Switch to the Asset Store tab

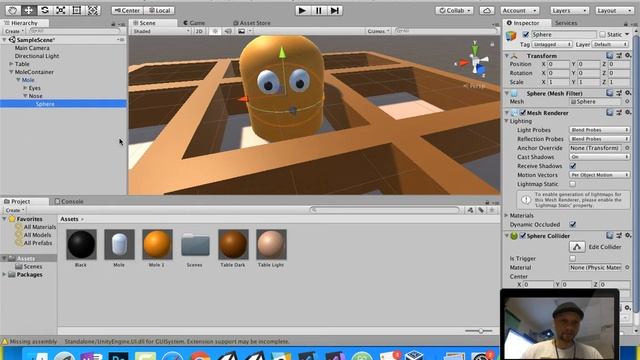click(251, 23)
